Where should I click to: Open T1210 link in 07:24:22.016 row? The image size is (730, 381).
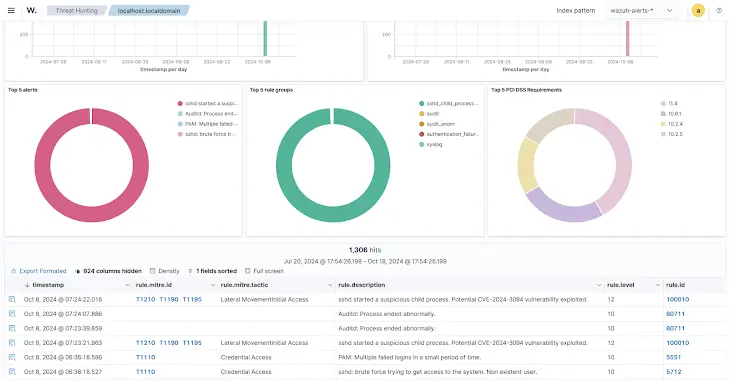pos(145,299)
